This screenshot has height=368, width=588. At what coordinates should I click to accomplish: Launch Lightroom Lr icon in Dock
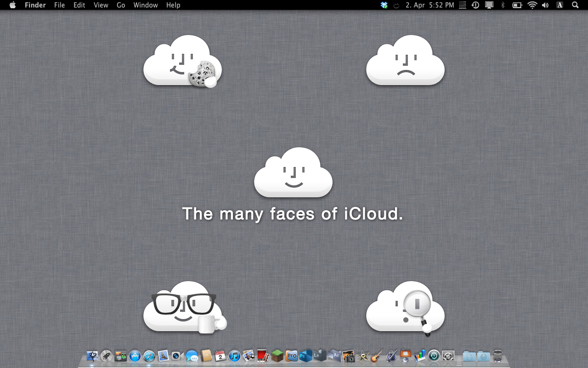(320, 356)
